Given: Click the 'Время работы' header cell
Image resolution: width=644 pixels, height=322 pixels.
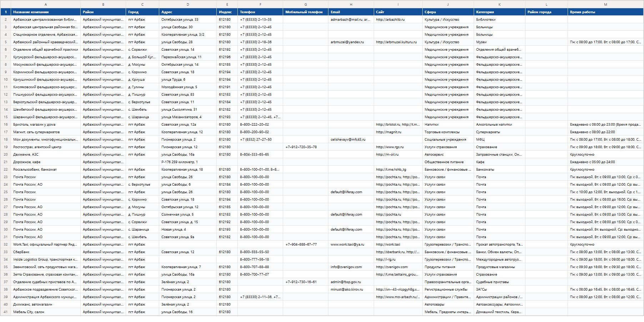Looking at the screenshot, I should click(605, 12).
